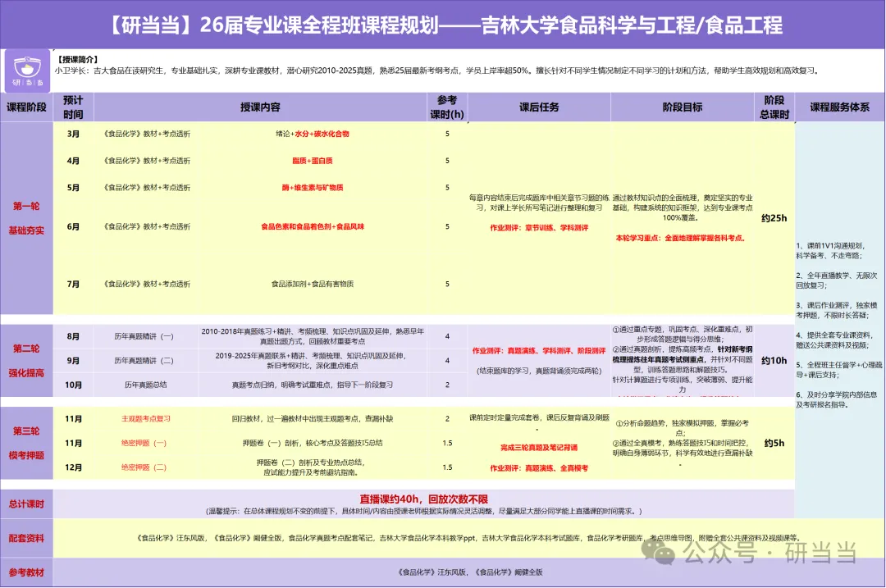The image size is (886, 588).
Task: Click the 2019-2025年真题联系+精讲 description
Action: pos(313,360)
